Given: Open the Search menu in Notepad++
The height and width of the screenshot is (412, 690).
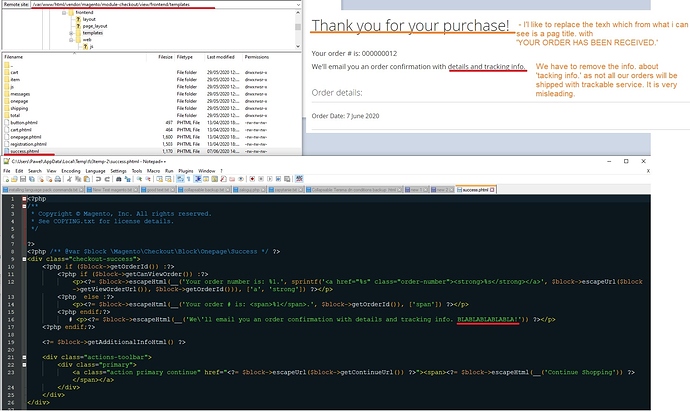Looking at the screenshot, I should [35, 171].
